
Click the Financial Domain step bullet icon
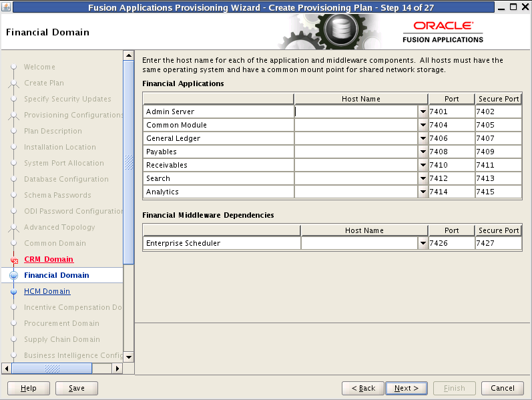tap(13, 275)
